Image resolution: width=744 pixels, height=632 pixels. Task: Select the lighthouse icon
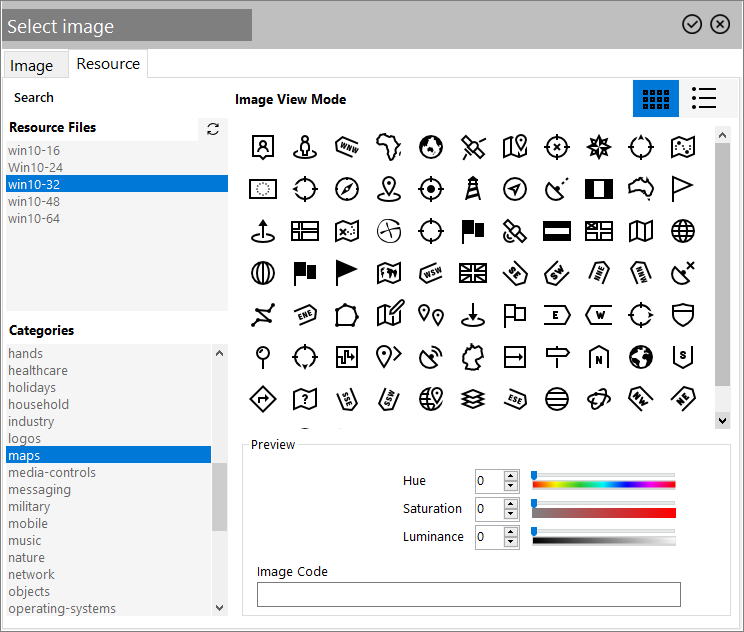point(473,189)
